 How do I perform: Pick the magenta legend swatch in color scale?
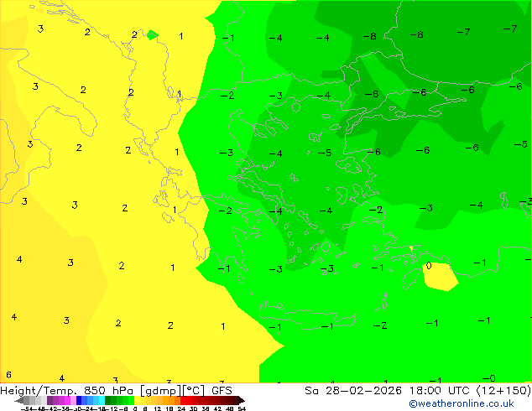[67, 400]
